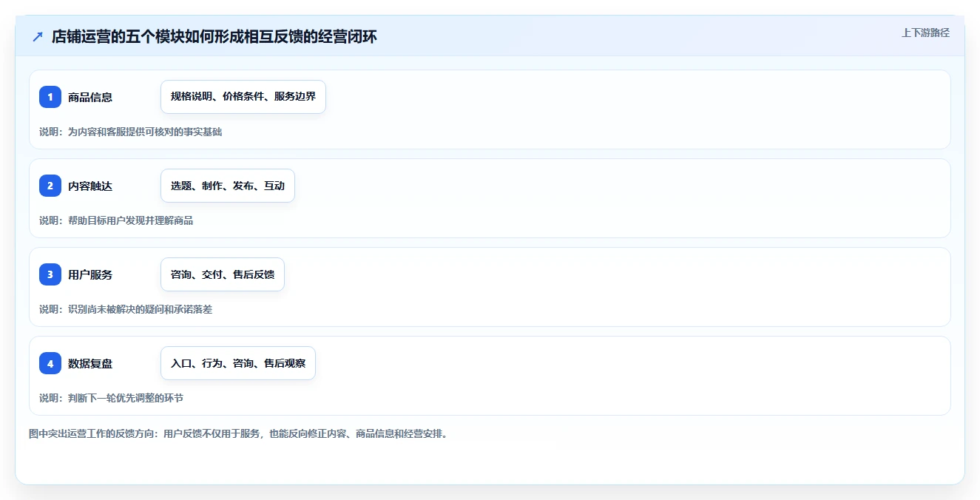Click the heading 店铺运营的五个模块如何形成相互反馈的经营闭环
Image resolution: width=980 pixels, height=500 pixels.
point(214,37)
